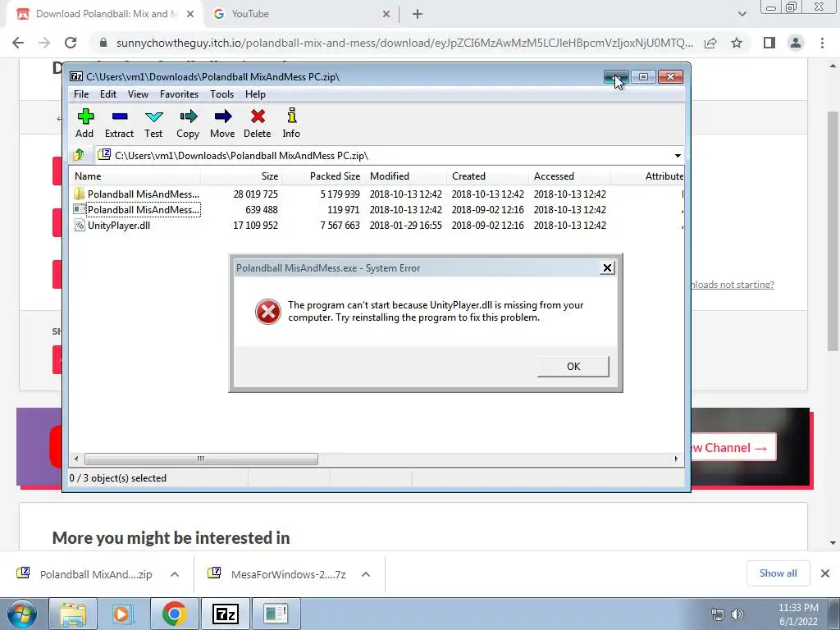840x630 pixels.
Task: Click the 28 019 725 size value
Action: (256, 194)
